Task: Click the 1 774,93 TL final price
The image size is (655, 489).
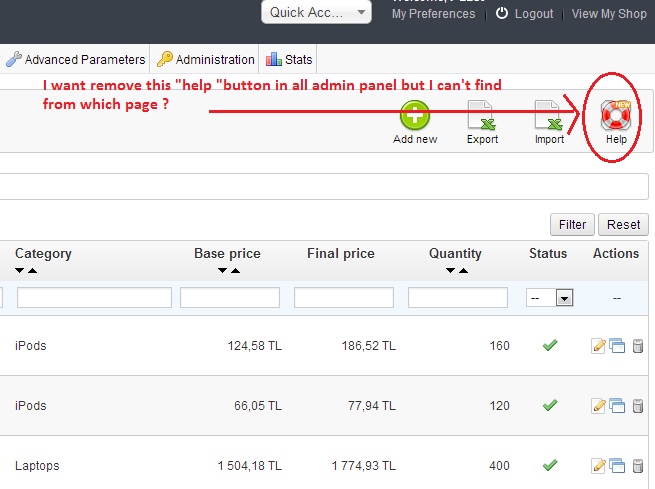Action: click(363, 466)
